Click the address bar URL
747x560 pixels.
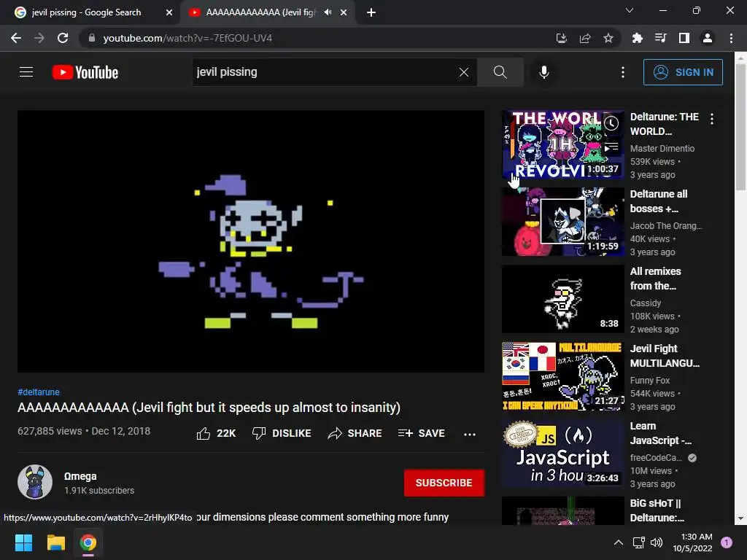tap(187, 38)
